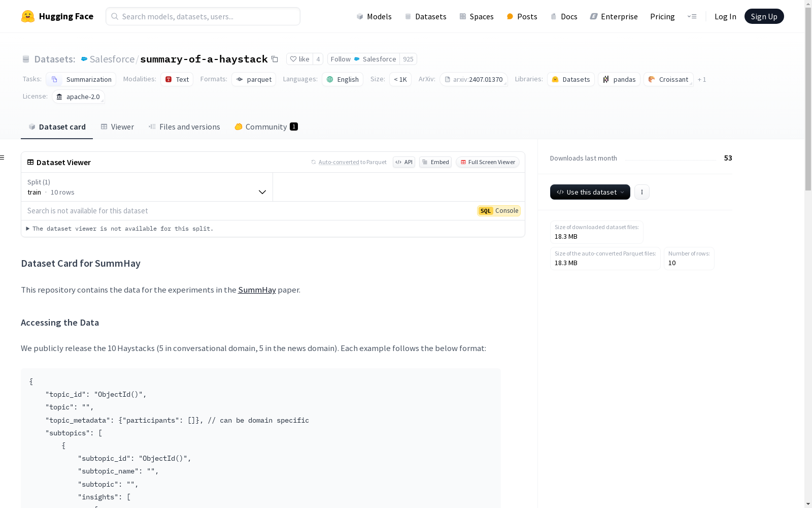Open the more options three-dot button
Screen dimensions: 812x508
point(642,192)
